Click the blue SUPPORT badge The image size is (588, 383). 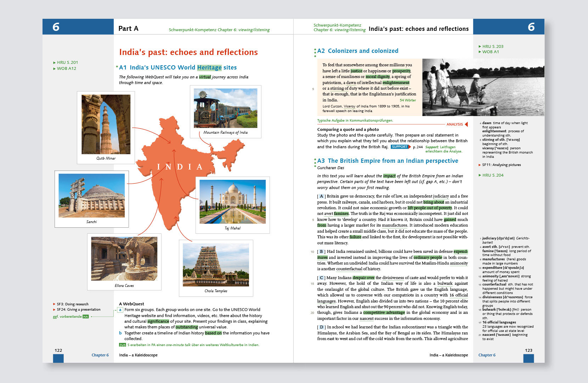pos(401,147)
